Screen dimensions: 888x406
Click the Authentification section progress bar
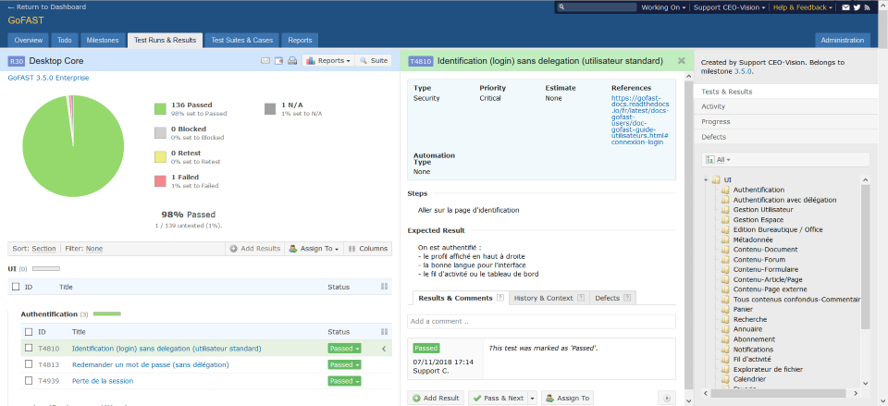[x=107, y=314]
